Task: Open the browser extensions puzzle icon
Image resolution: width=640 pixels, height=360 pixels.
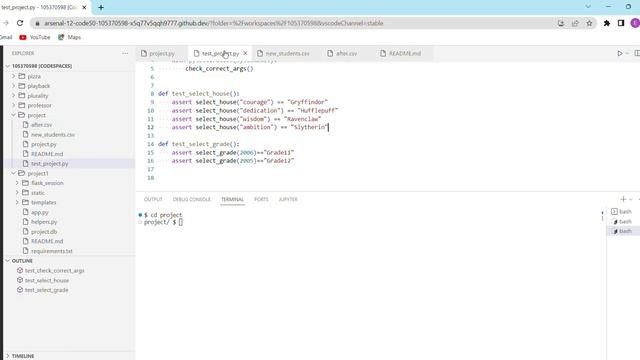Action: [607, 23]
